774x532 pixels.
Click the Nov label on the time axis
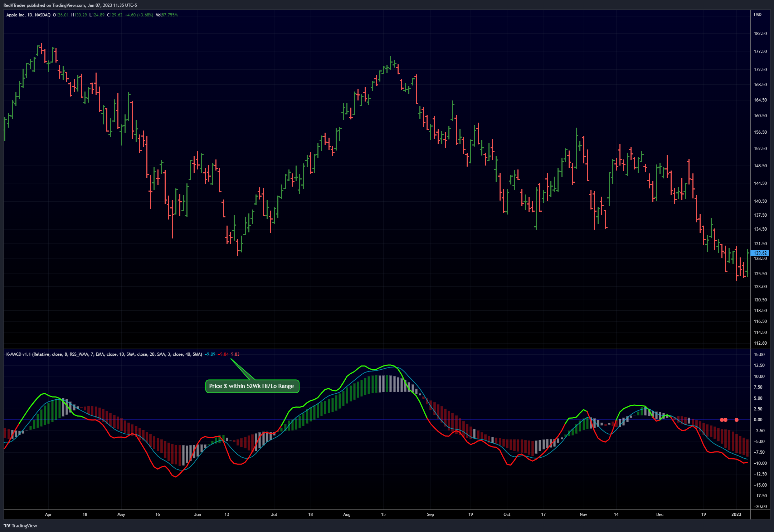pos(583,514)
